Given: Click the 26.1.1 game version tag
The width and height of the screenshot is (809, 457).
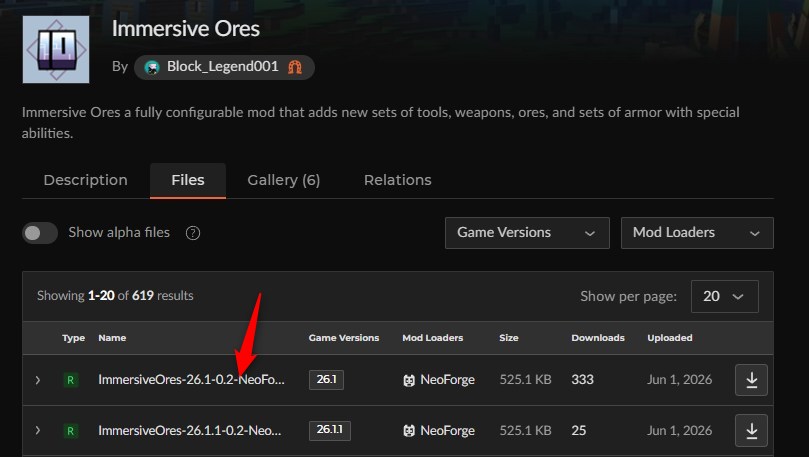Looking at the screenshot, I should 330,430.
